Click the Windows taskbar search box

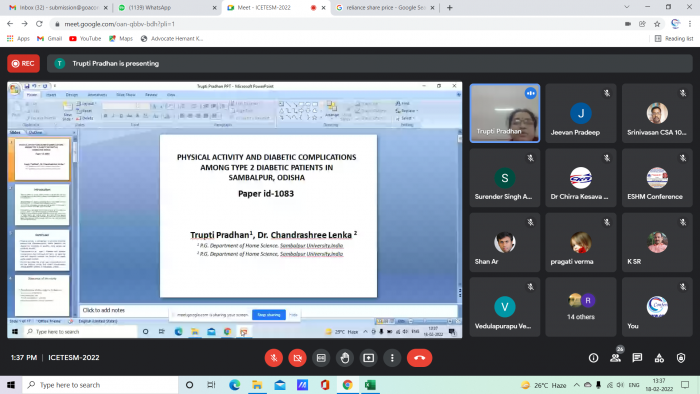[100, 385]
